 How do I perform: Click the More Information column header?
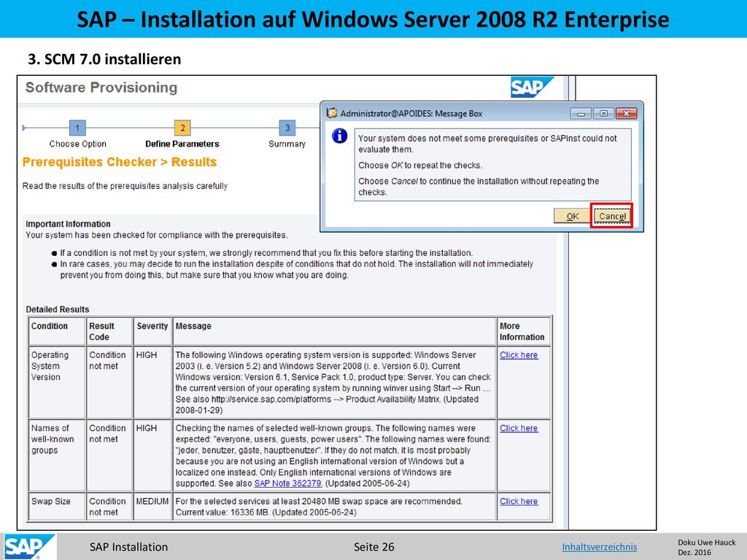524,331
